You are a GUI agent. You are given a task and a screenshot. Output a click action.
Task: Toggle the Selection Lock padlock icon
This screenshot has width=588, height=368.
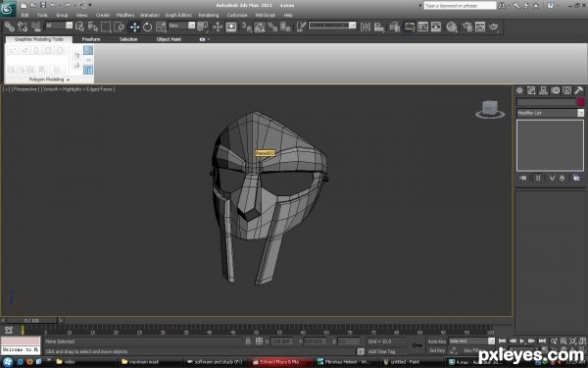(248, 342)
